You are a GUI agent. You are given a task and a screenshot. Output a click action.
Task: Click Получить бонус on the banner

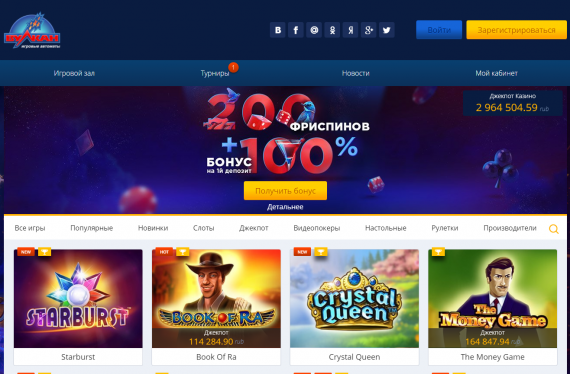(x=285, y=190)
